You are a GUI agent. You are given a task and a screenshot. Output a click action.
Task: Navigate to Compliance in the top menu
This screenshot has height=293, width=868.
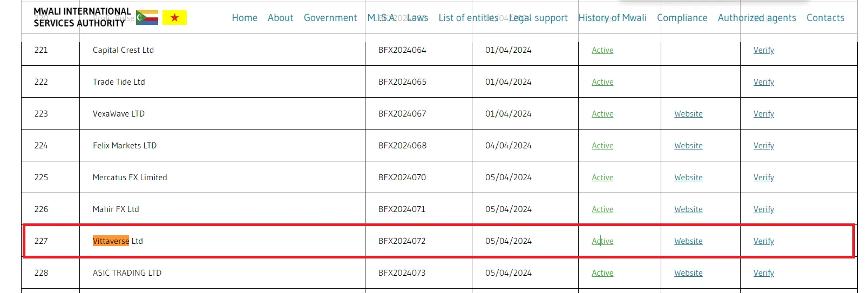(x=682, y=18)
